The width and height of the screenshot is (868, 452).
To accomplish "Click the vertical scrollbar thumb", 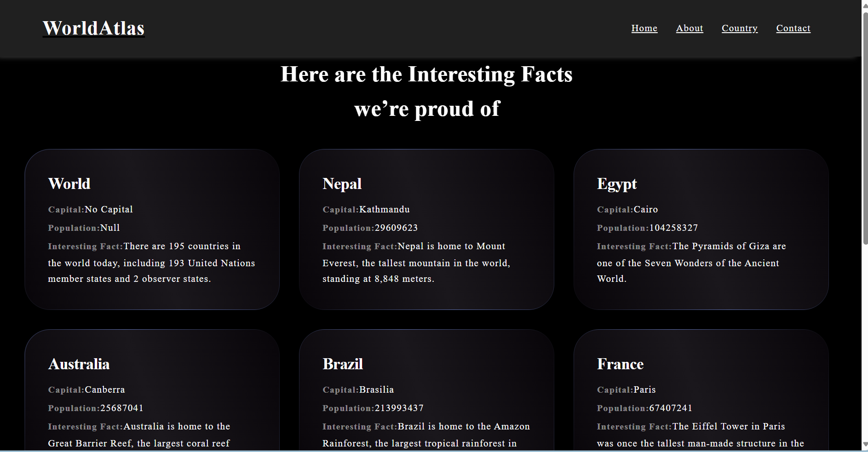I will click(865, 129).
